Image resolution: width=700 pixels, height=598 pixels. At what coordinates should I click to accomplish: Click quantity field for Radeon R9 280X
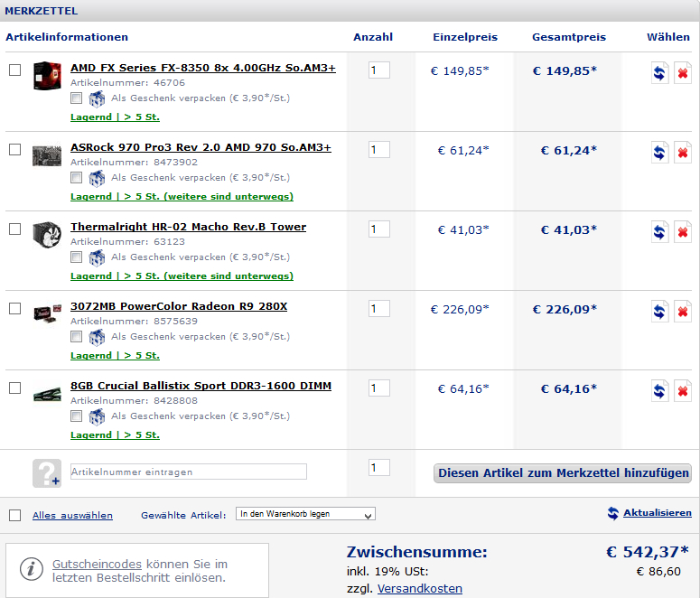[x=379, y=309]
